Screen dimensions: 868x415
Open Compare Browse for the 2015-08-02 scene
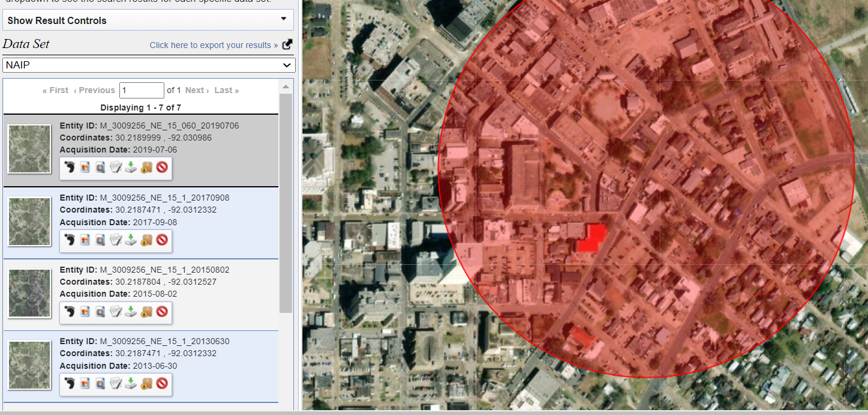99,312
